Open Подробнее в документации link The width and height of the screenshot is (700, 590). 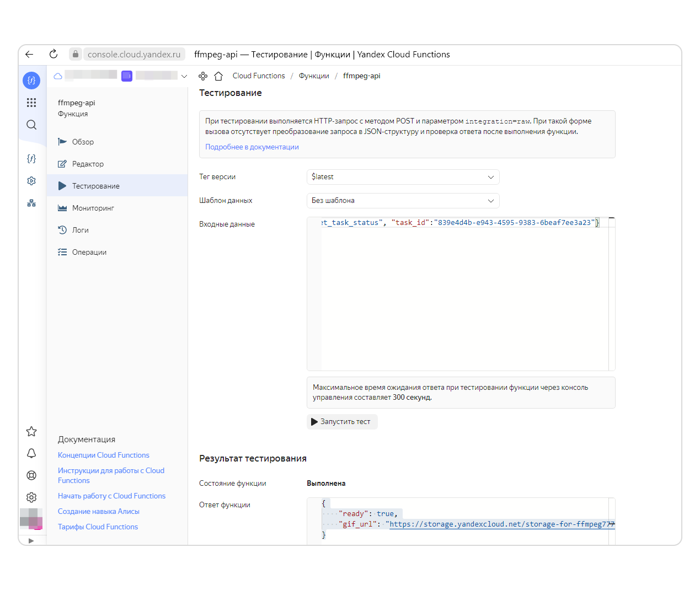coord(252,147)
